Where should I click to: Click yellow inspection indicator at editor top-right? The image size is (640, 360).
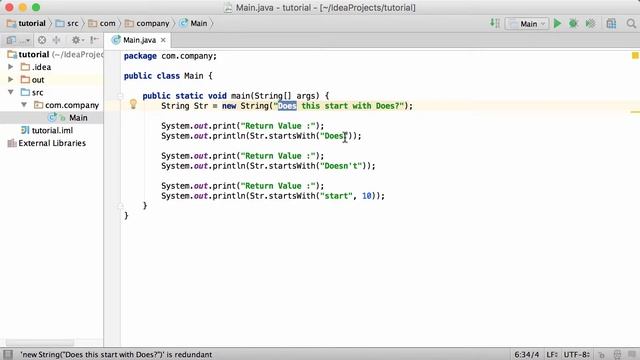coord(635,56)
